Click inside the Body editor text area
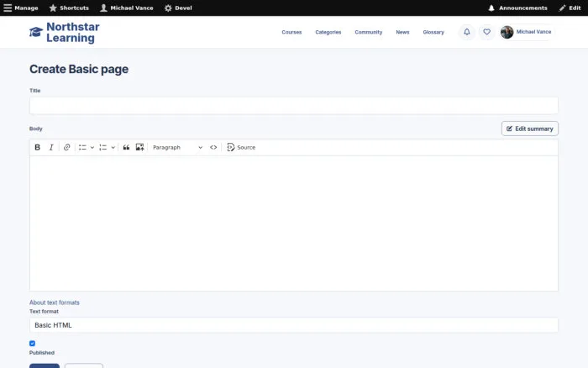 point(294,223)
